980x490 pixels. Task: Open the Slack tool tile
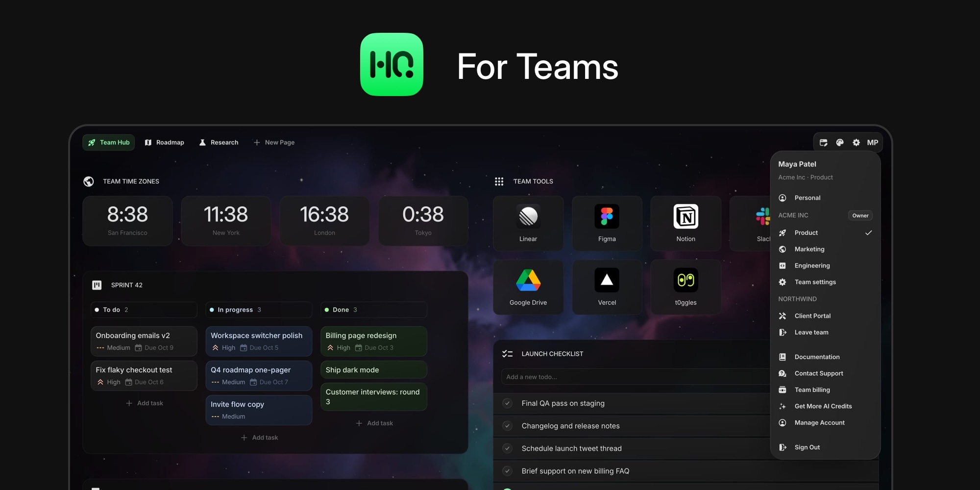pyautogui.click(x=751, y=223)
